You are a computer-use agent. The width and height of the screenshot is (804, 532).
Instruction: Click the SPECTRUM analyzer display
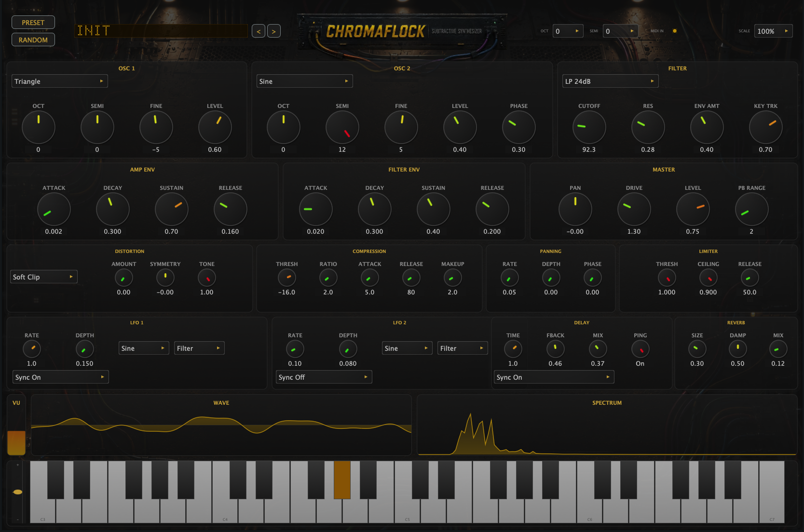point(607,425)
